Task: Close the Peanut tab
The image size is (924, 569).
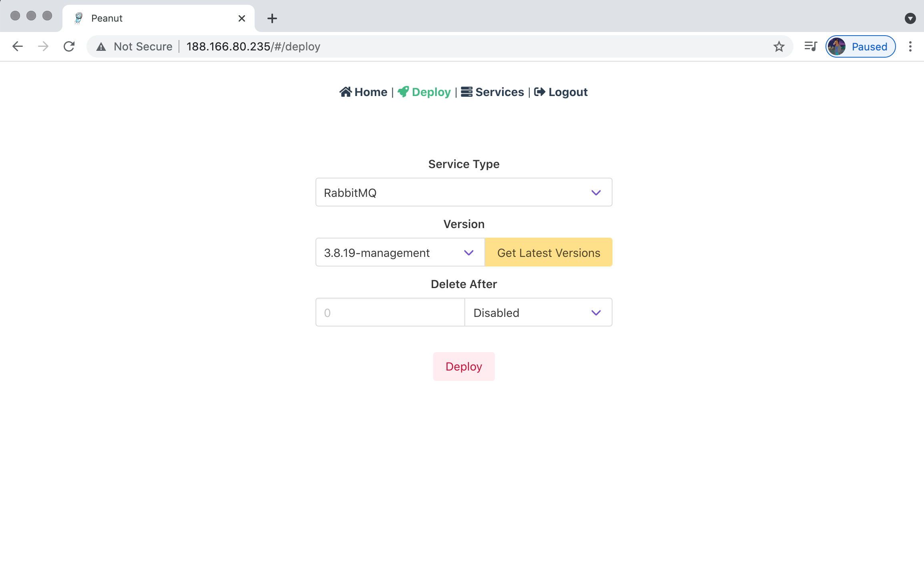Action: coord(242,18)
